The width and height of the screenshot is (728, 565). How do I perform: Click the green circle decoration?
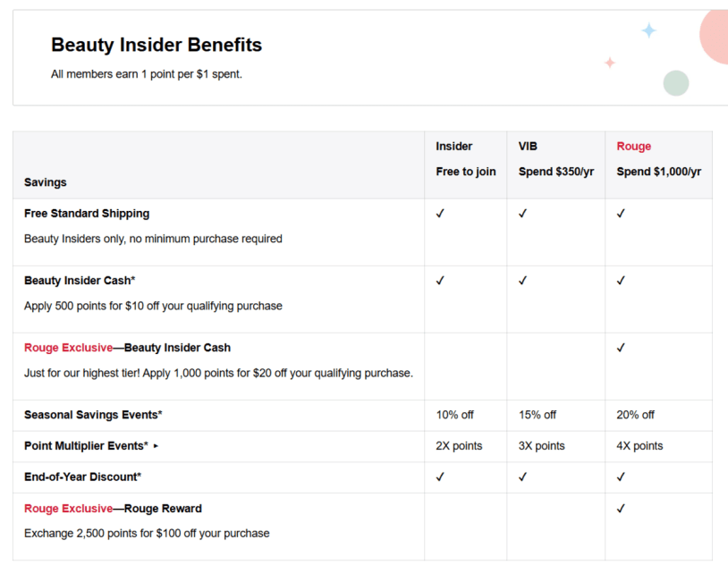click(676, 83)
